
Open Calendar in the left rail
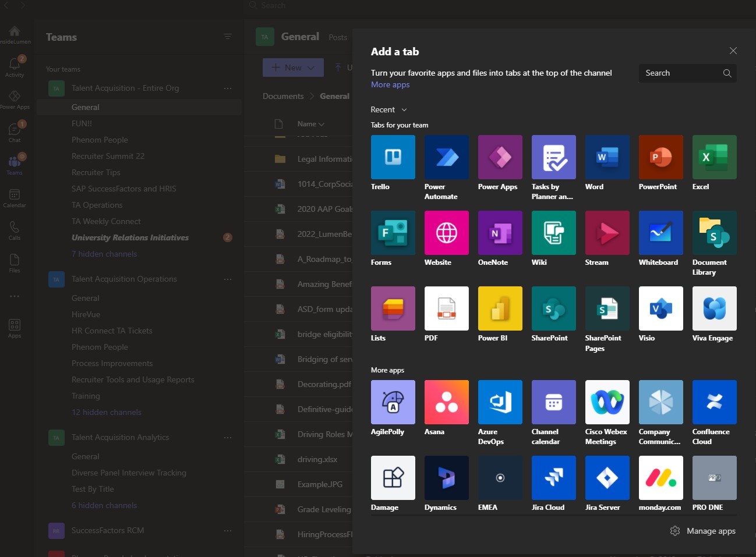click(15, 198)
